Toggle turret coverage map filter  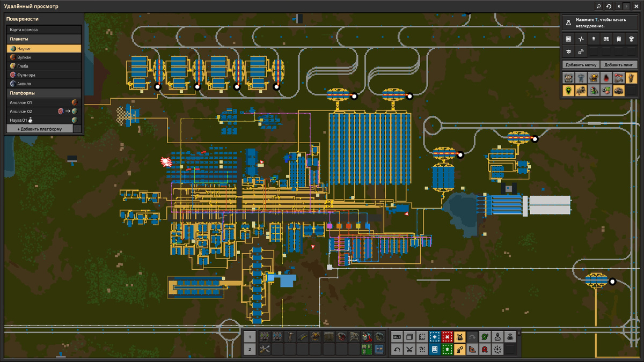pos(594,78)
